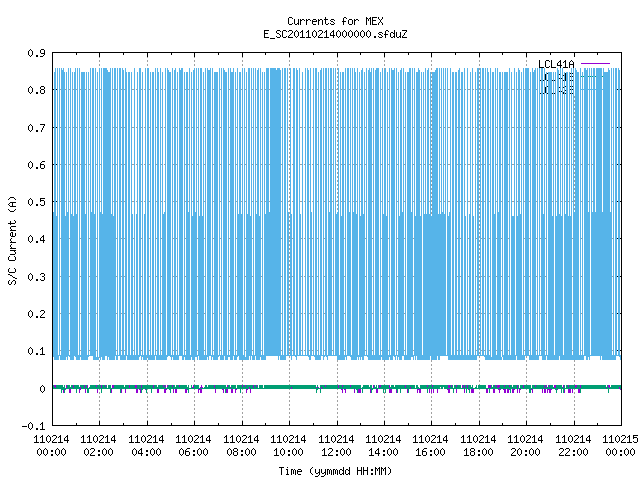640x480 pixels.
Task: Click the '110214 08:00' x-axis tick label
Action: [x=241, y=446]
